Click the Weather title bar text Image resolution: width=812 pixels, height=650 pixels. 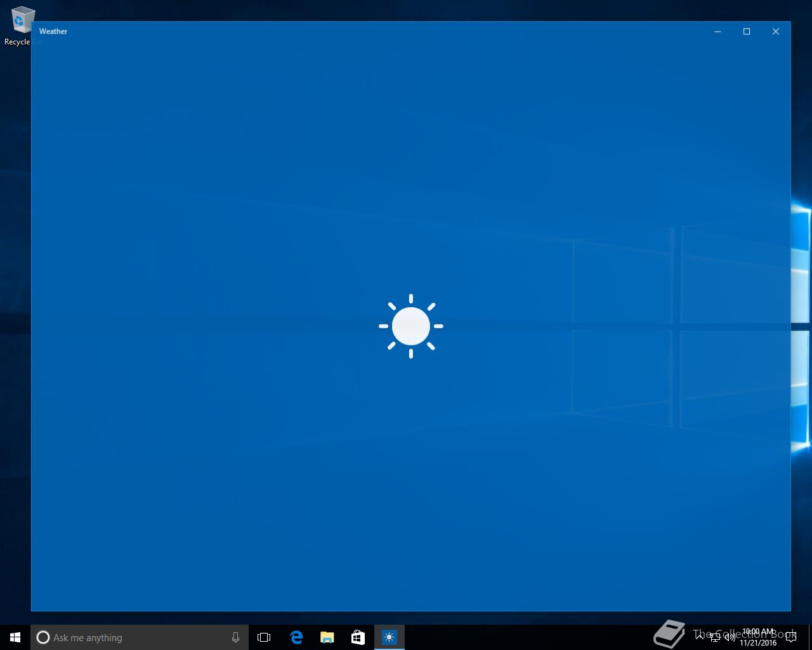[53, 31]
